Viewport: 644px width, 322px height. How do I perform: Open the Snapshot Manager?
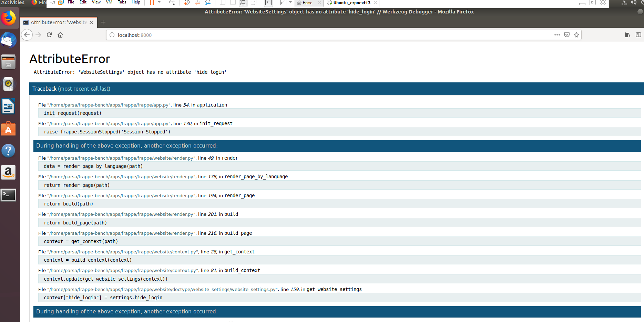(x=208, y=2)
